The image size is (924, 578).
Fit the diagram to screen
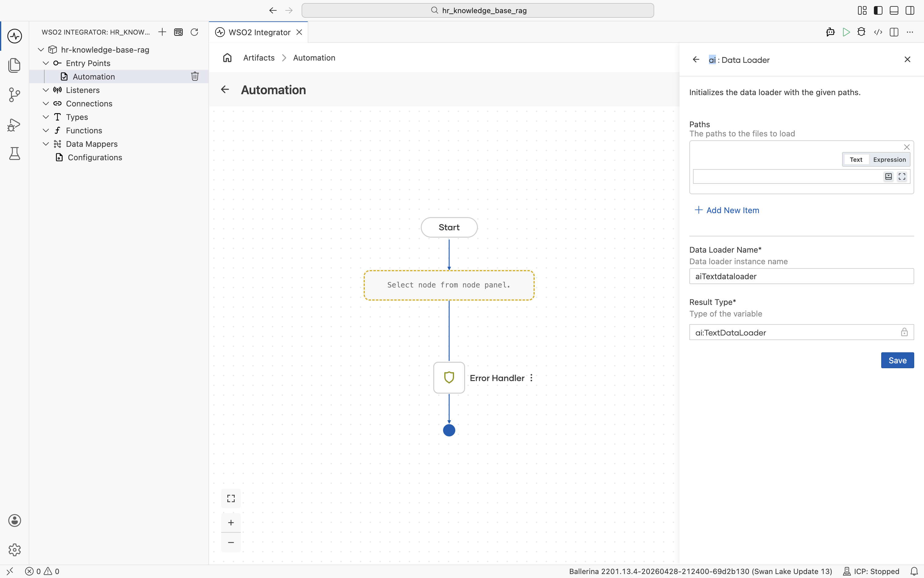click(231, 498)
